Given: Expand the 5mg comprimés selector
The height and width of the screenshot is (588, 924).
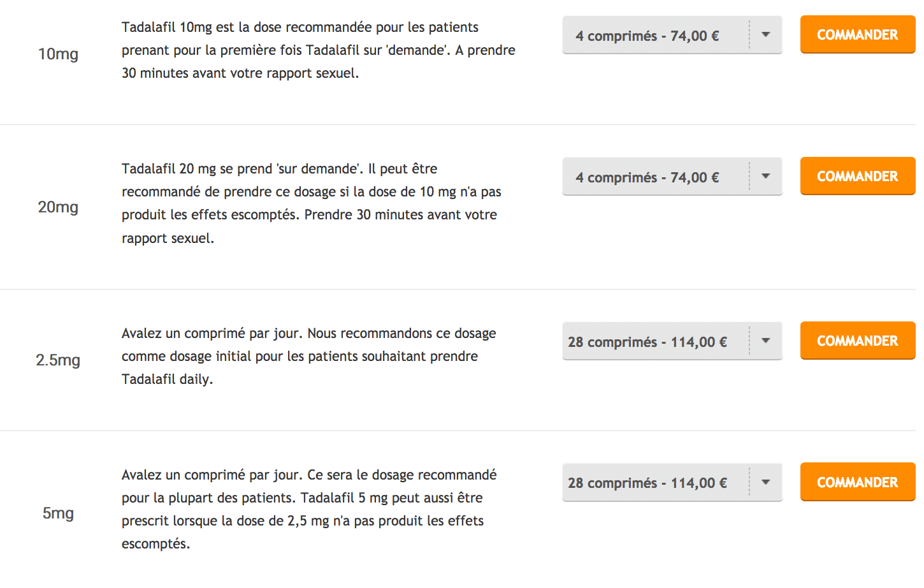Looking at the screenshot, I should [x=672, y=483].
